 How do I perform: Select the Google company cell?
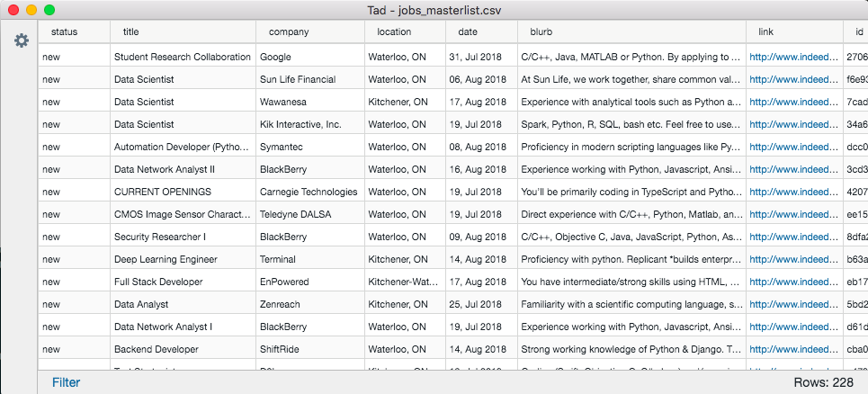click(x=310, y=57)
